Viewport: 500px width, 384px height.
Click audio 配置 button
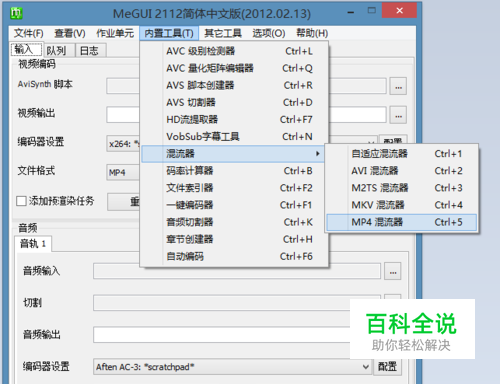click(x=387, y=367)
